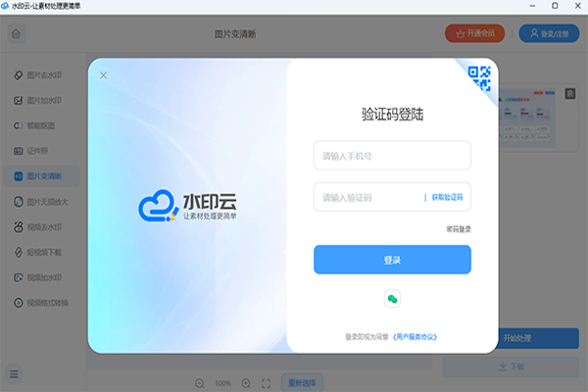This screenshot has height=392, width=588.
Task: Open 视频去水印 from the sidebar
Action: click(38, 227)
